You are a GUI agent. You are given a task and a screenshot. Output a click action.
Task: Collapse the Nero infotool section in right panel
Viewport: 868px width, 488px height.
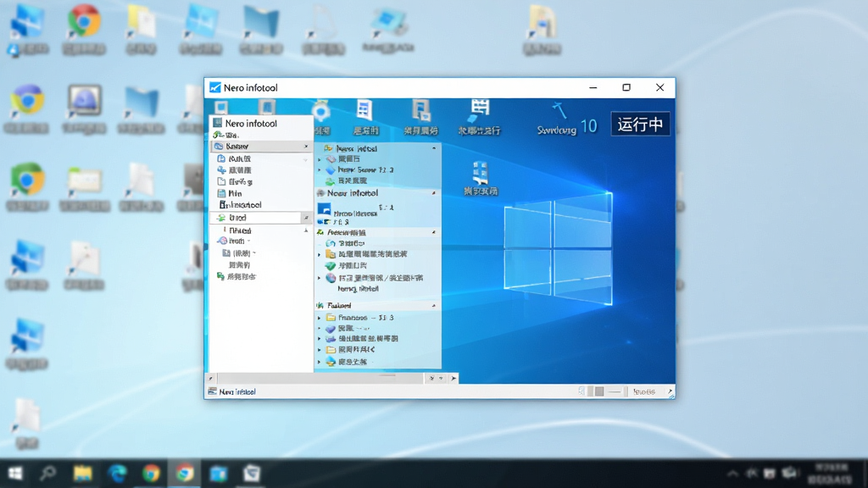point(433,193)
